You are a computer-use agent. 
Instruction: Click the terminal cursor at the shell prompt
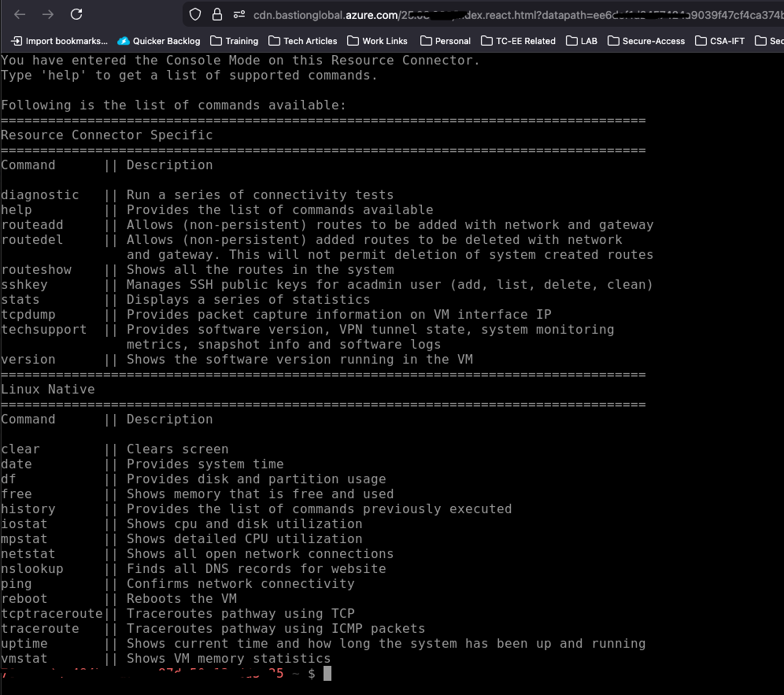[x=327, y=673]
